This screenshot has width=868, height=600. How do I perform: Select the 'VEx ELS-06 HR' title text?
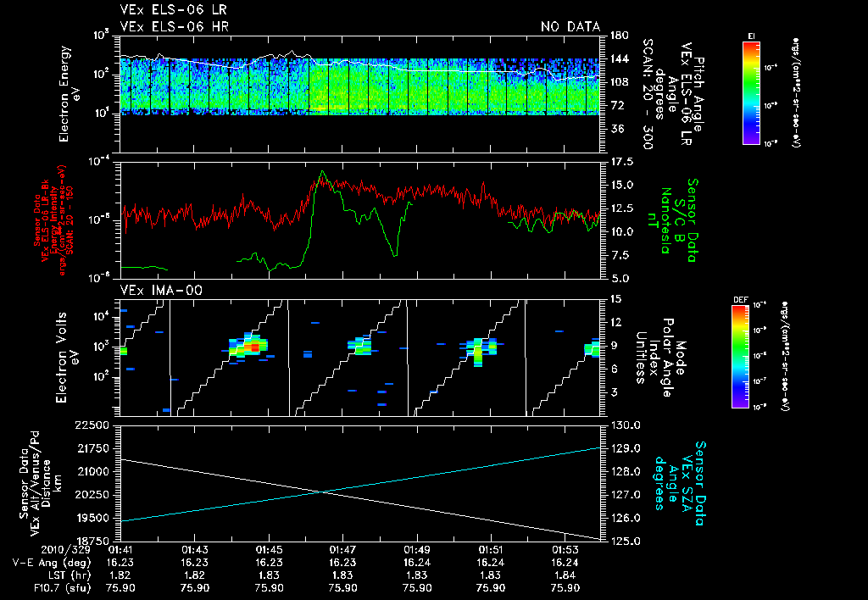tap(174, 26)
